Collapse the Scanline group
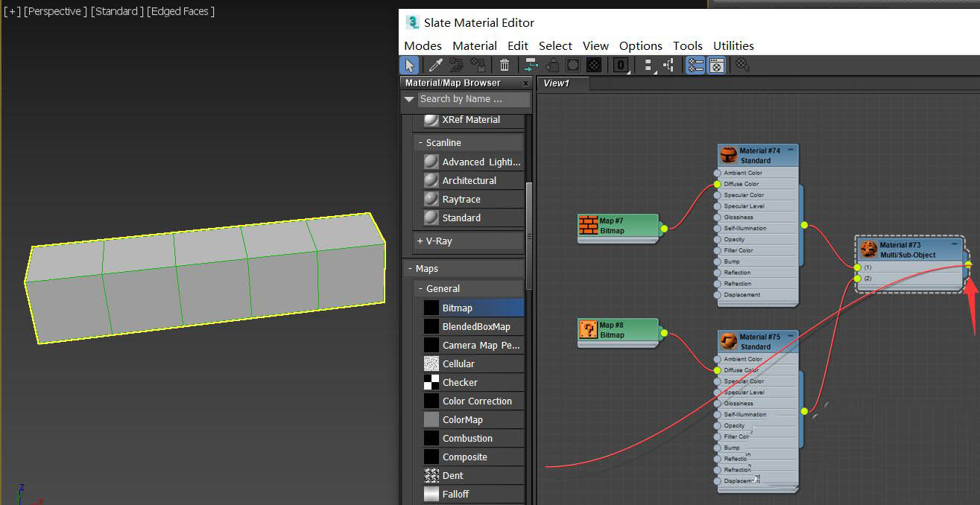This screenshot has width=980, height=505. [420, 142]
